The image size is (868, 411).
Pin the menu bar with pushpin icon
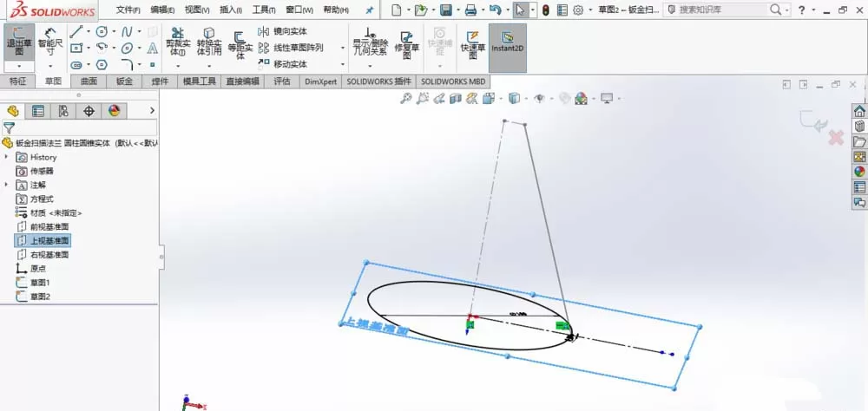(370, 10)
